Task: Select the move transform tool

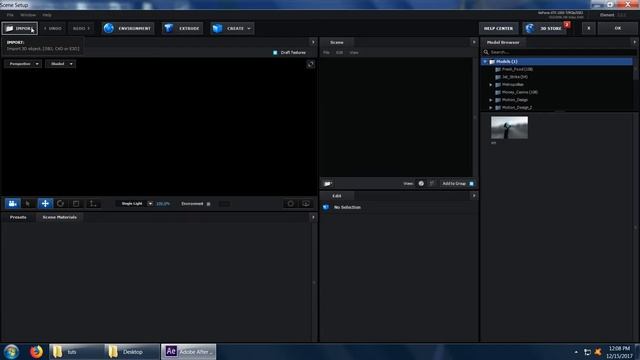Action: point(45,203)
